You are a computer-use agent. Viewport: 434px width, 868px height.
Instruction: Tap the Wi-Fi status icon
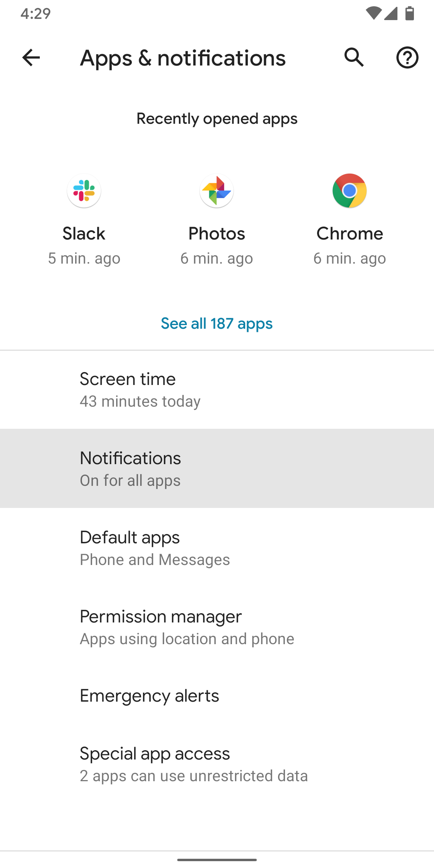tap(373, 14)
